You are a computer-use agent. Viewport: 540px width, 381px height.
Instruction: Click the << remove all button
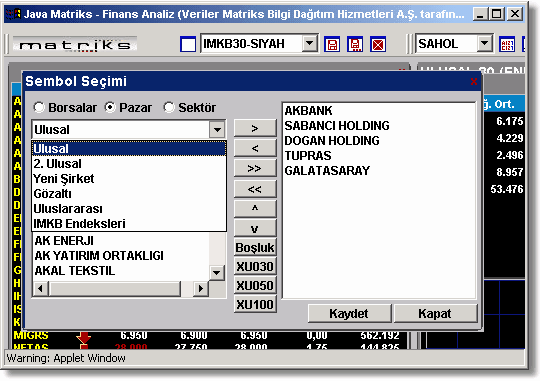(x=255, y=189)
